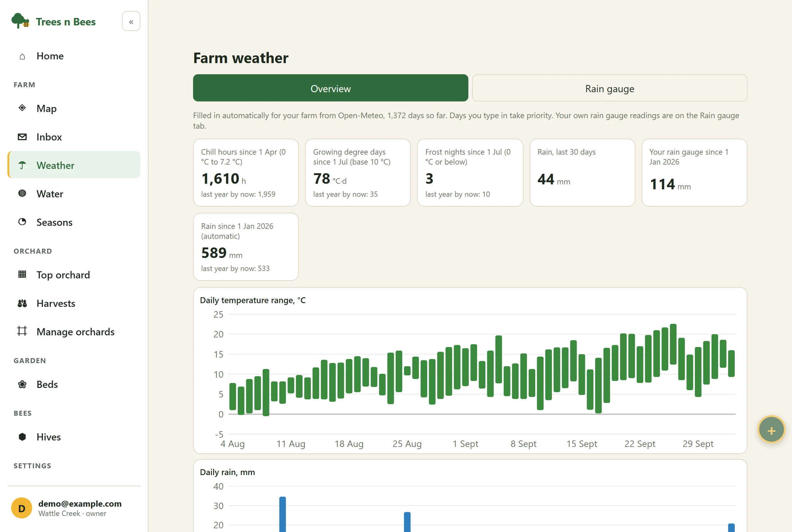Image resolution: width=792 pixels, height=532 pixels.
Task: Click the Growing degree days 78 card
Action: pos(358,172)
